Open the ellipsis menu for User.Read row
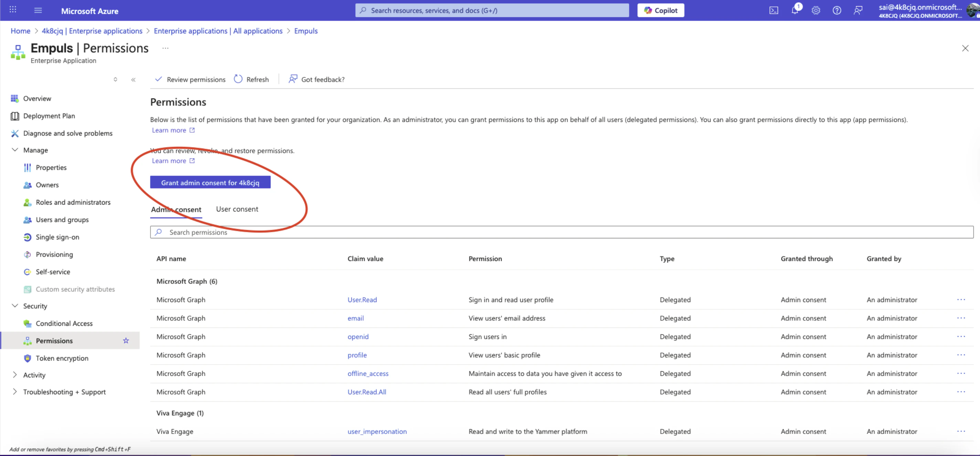The height and width of the screenshot is (456, 980). 961,300
